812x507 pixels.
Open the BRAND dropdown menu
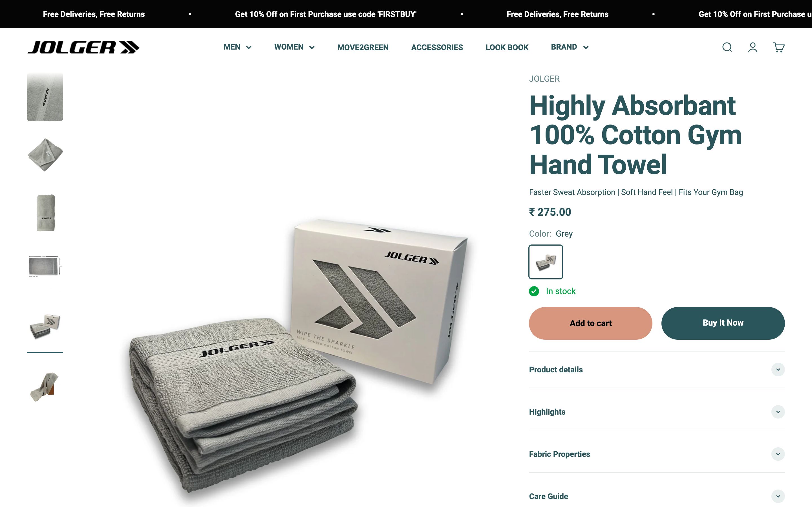[570, 47]
